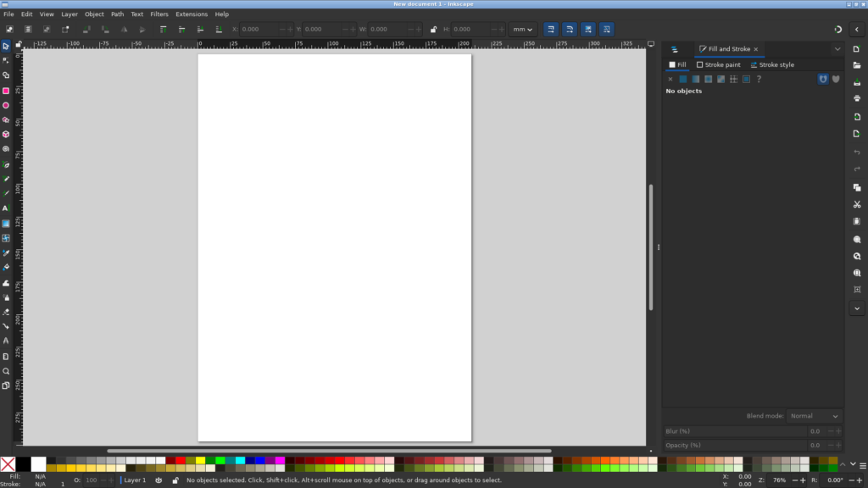Click the New document icon
The image size is (868, 488).
[857, 48]
